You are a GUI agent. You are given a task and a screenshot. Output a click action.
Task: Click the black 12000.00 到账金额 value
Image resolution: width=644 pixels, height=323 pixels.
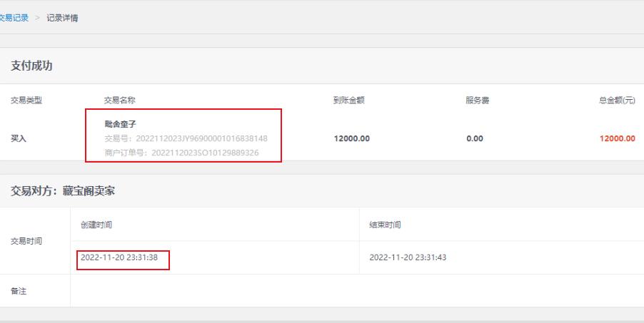tap(351, 139)
